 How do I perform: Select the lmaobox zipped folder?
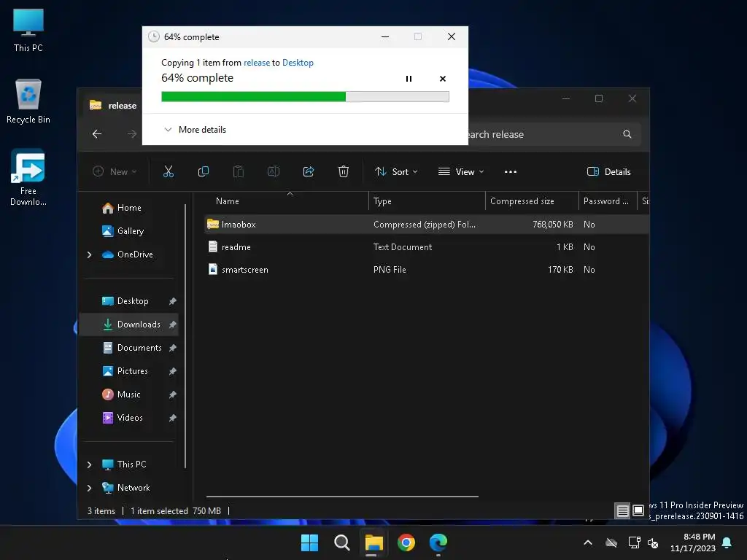[x=426, y=225]
